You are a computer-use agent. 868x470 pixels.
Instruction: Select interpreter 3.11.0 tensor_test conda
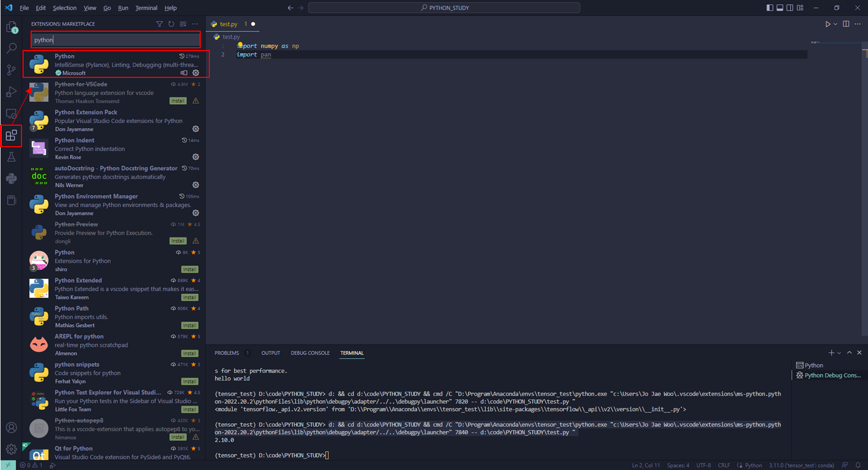pyautogui.click(x=801, y=465)
